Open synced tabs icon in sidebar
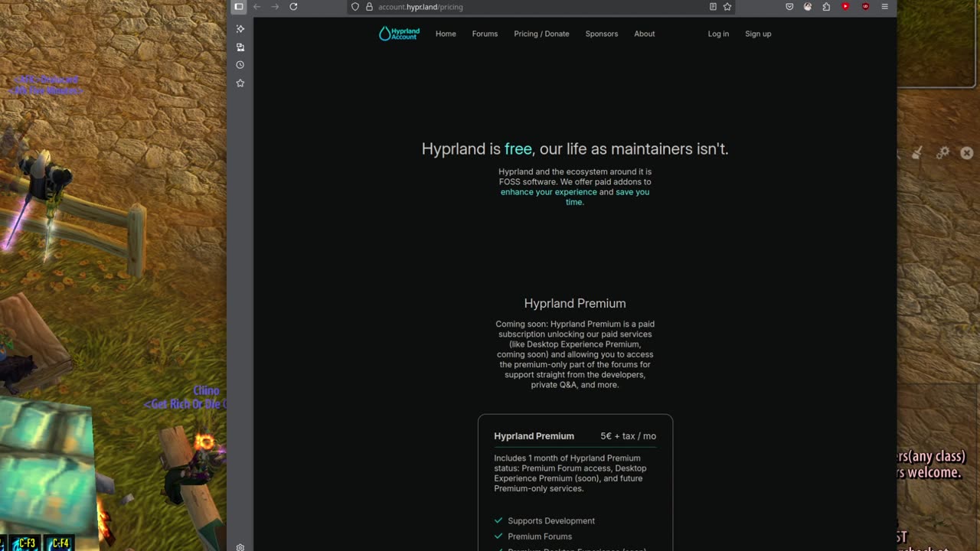 pos(240,47)
